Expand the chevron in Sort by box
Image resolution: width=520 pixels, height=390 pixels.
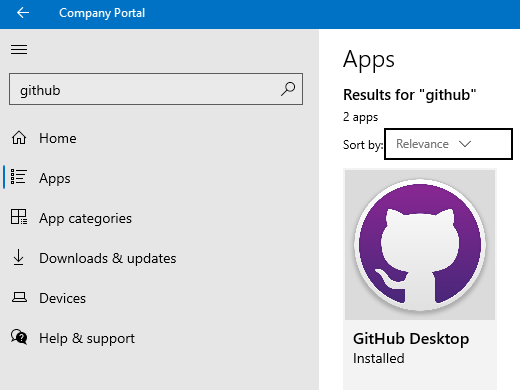[465, 144]
